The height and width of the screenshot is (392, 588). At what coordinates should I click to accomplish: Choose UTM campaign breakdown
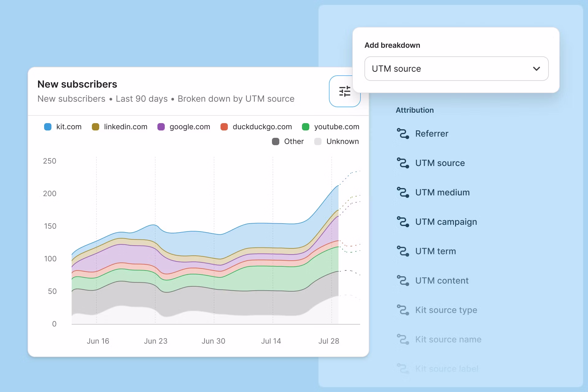pyautogui.click(x=446, y=222)
